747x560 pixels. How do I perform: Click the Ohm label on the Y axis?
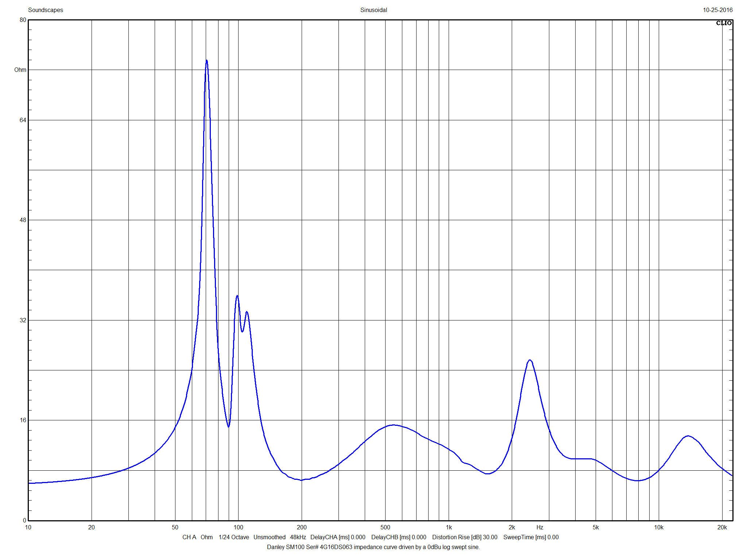(x=20, y=70)
